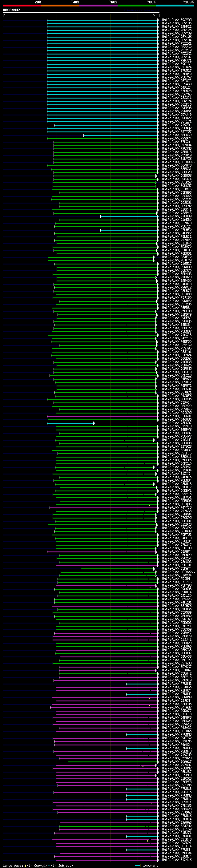Select the UniRef100_Q56YA5 label
The height and width of the screenshot is (868, 197).
pos(177,94)
